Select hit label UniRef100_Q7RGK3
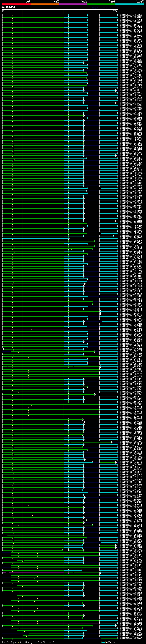 131,602
